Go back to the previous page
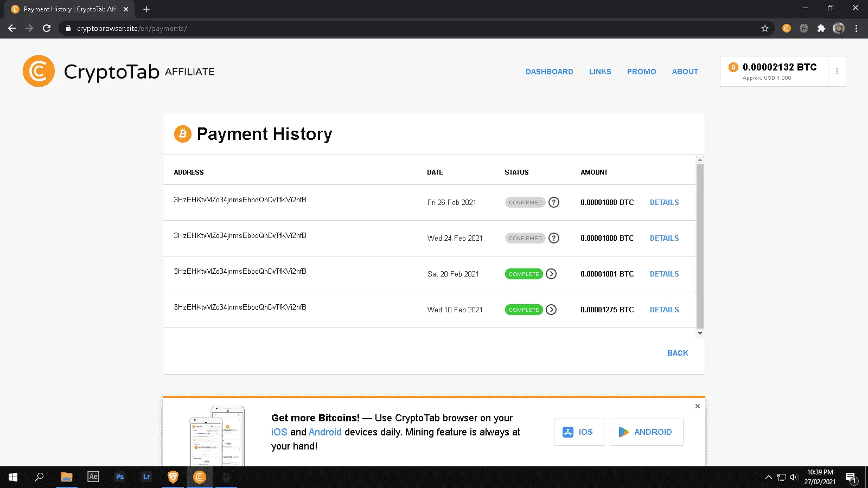 (x=12, y=28)
